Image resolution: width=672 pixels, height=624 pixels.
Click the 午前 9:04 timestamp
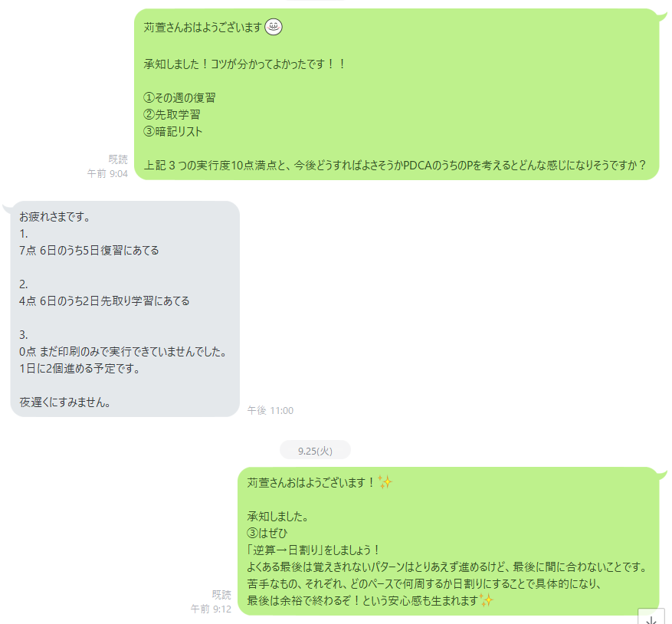tap(107, 174)
